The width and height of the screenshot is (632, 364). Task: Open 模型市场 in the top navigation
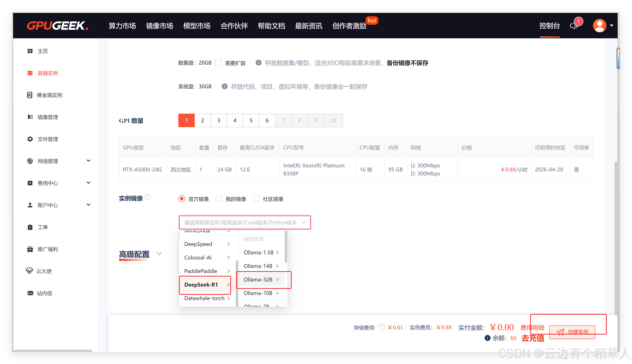(x=197, y=25)
